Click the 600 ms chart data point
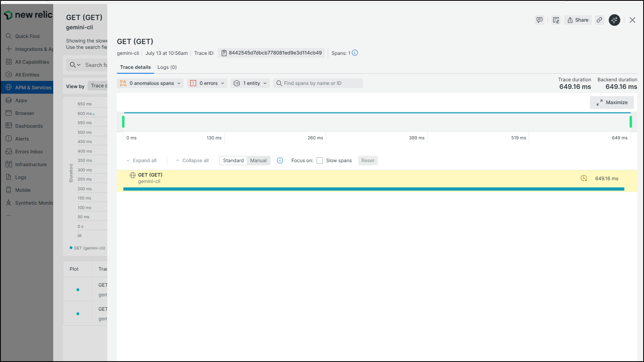Image resolution: width=644 pixels, height=362 pixels. point(94,114)
